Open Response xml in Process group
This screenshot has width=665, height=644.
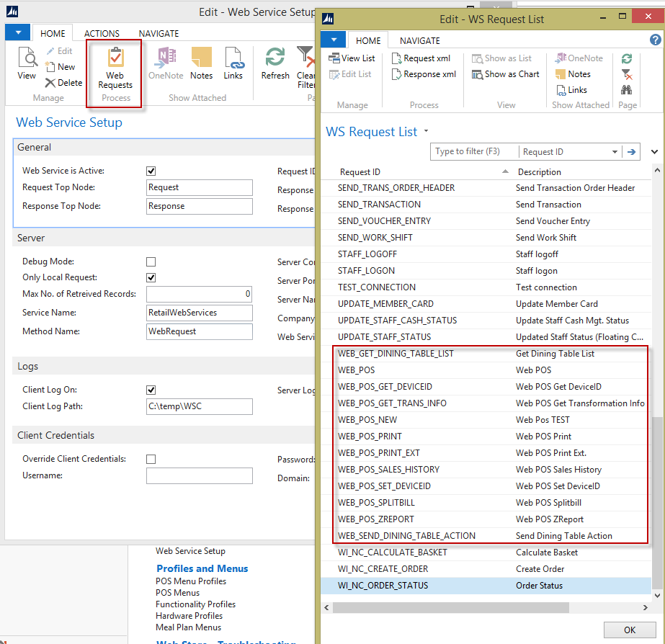tap(423, 74)
